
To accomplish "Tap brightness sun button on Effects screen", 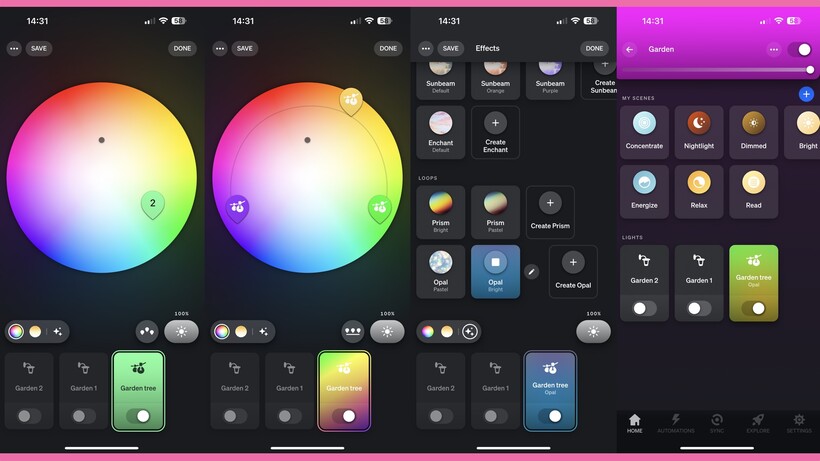I will coord(593,331).
